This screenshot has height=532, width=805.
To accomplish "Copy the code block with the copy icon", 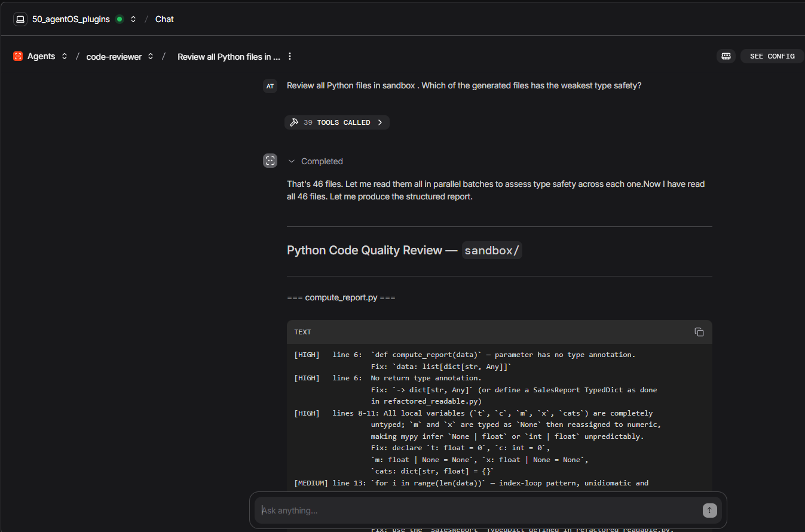I will [x=699, y=332].
